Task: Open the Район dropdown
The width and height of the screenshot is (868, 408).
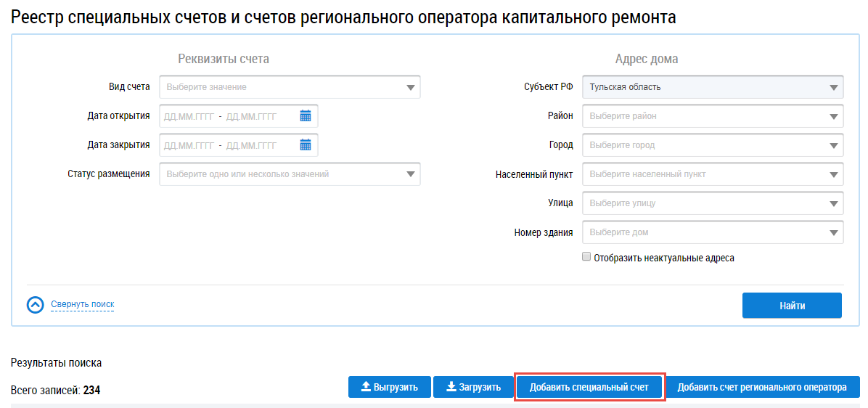Action: [713, 116]
